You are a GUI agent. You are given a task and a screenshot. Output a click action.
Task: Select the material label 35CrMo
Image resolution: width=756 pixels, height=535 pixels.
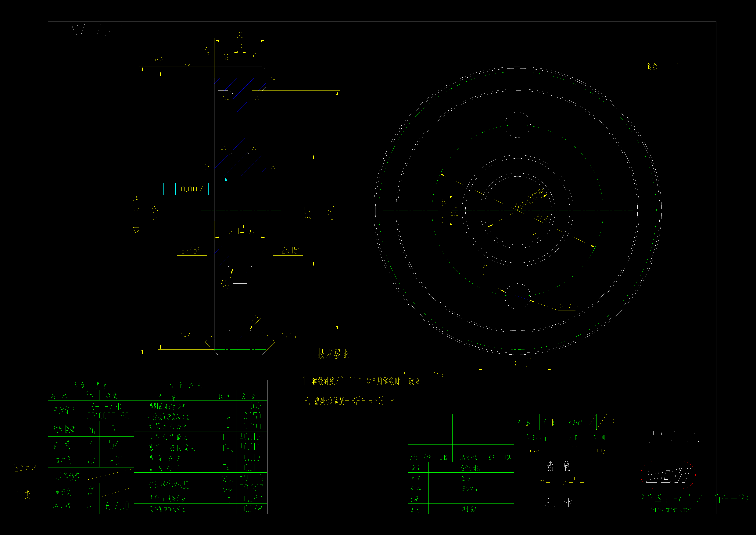click(562, 503)
